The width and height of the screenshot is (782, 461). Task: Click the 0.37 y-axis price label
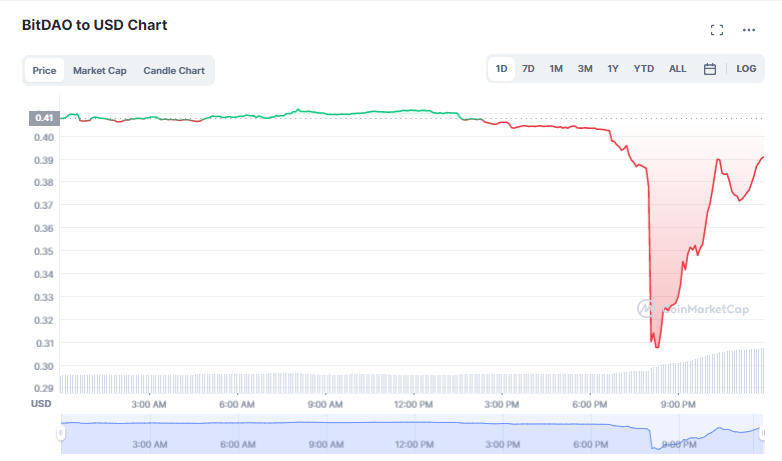(x=44, y=205)
